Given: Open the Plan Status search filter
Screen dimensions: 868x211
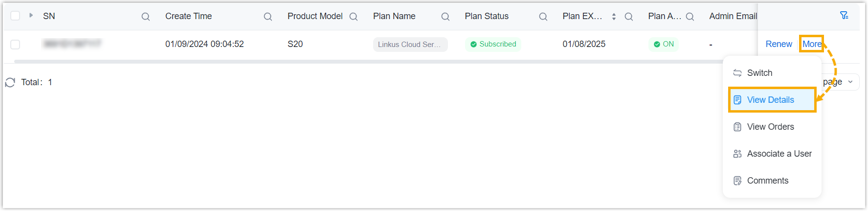Looking at the screenshot, I should tap(543, 17).
